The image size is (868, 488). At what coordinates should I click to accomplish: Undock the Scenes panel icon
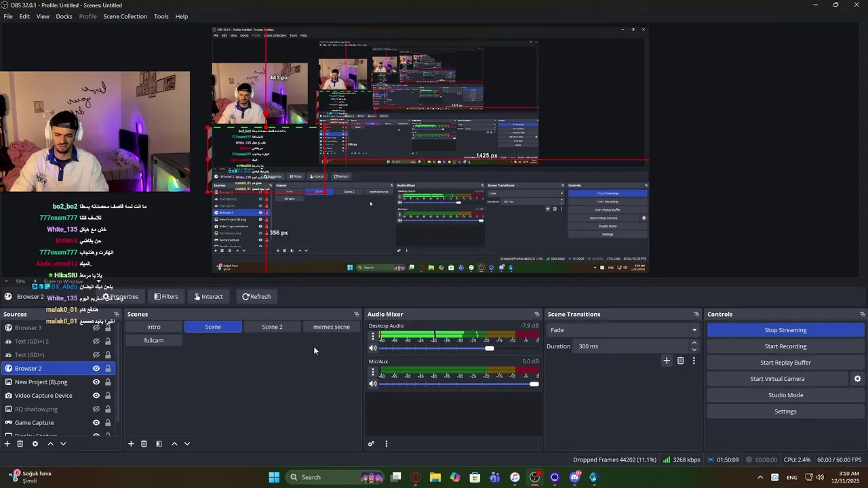pyautogui.click(x=357, y=314)
